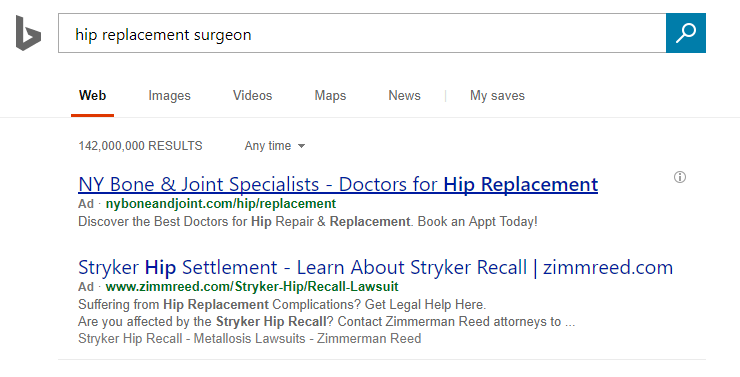The width and height of the screenshot is (740, 377).
Task: Click the nyboneandjoint.com/hip/replacement URL
Action: 221,204
